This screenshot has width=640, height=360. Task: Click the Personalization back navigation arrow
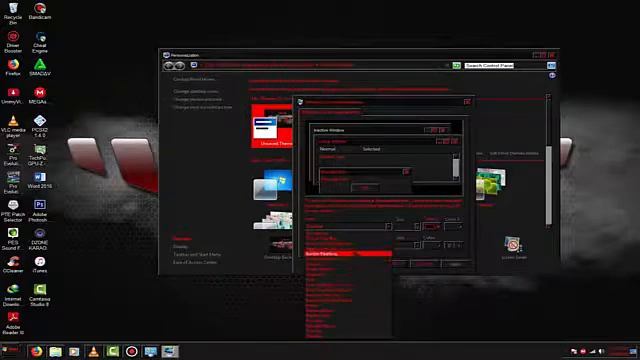[168, 66]
